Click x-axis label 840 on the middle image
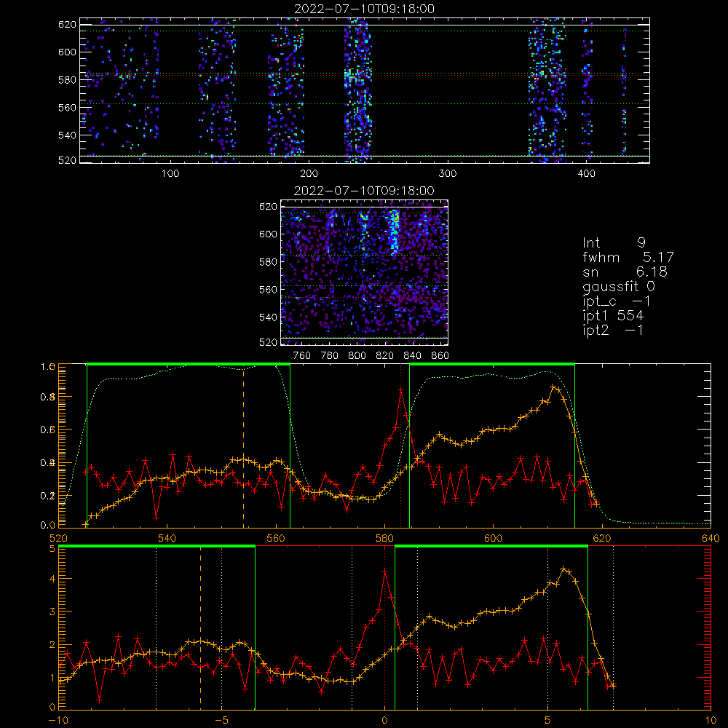The image size is (728, 728). [412, 355]
